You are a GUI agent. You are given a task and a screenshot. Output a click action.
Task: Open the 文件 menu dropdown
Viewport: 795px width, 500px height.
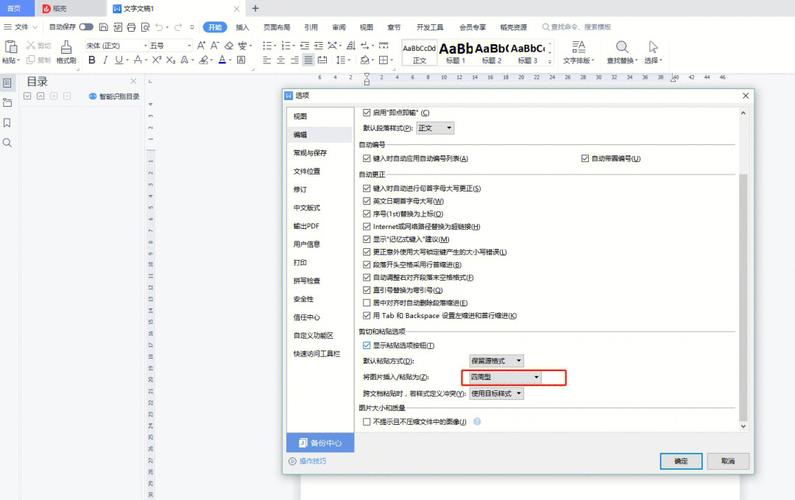point(21,27)
